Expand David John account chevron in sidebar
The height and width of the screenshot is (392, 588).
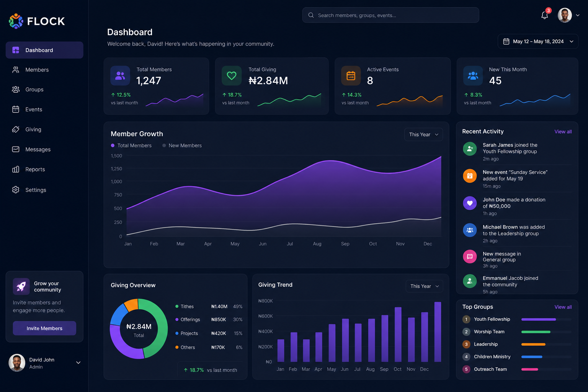[x=78, y=363]
